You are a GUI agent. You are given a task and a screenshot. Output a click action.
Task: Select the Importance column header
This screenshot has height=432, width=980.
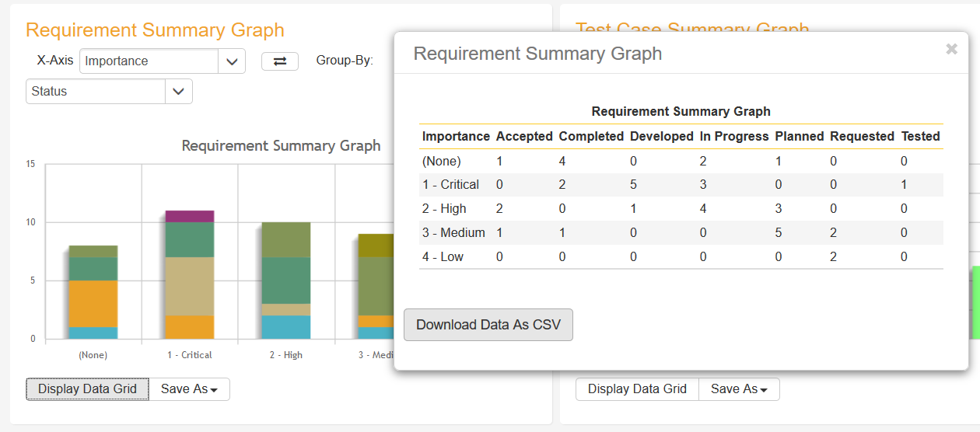[x=456, y=137]
